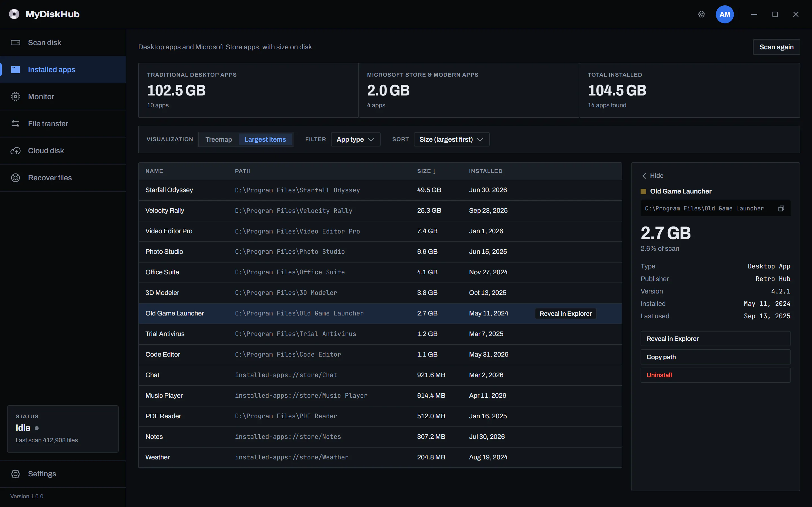This screenshot has width=812, height=507.
Task: Collapse the details panel with Hide chevron
Action: pos(653,176)
